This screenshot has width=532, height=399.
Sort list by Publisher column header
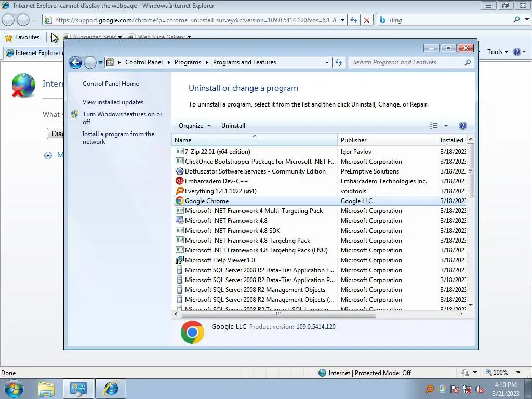(387, 140)
